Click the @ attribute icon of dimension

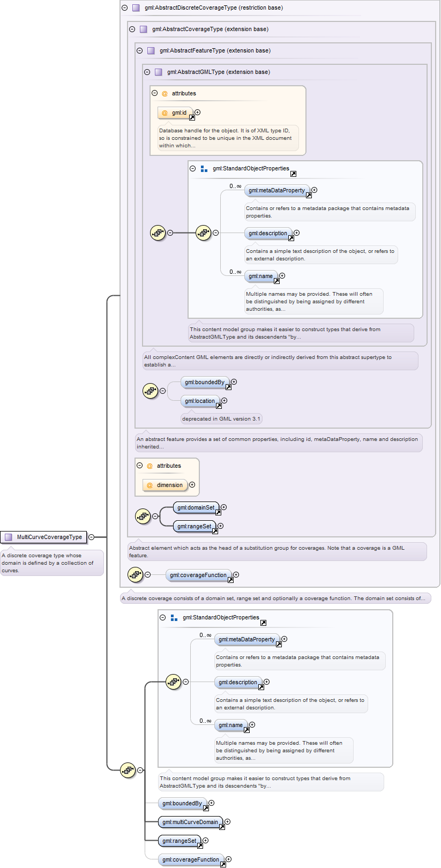click(x=150, y=485)
